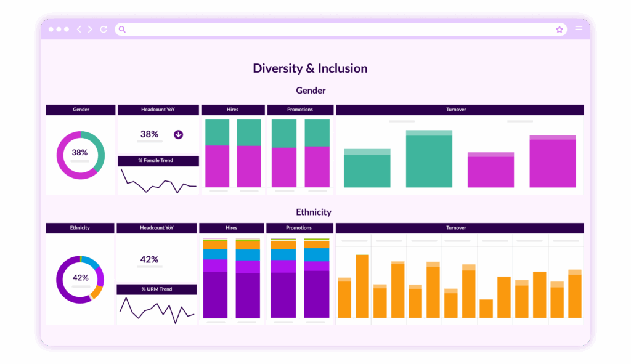The height and width of the screenshot is (364, 631).
Task: Click the Gender section heading
Action: coord(310,90)
